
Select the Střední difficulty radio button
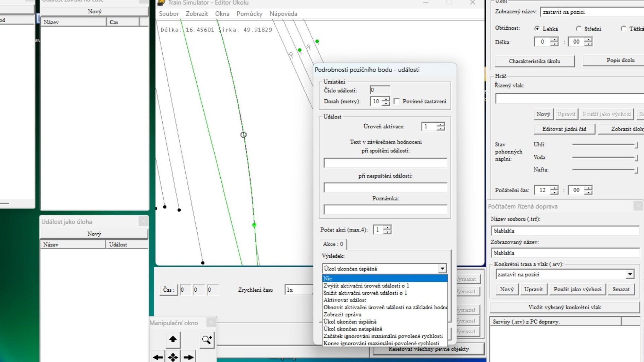point(579,29)
